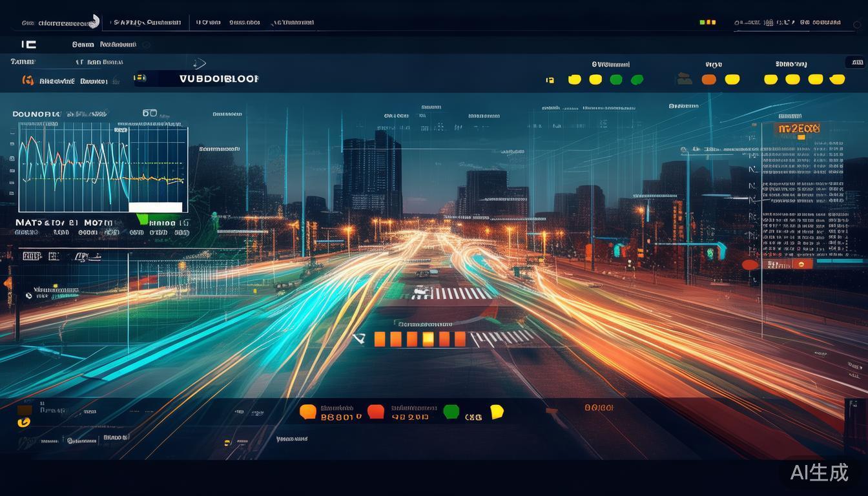Expand the DOUNORIA chart panel header
Screen dimensions: 868x496
tap(36, 114)
